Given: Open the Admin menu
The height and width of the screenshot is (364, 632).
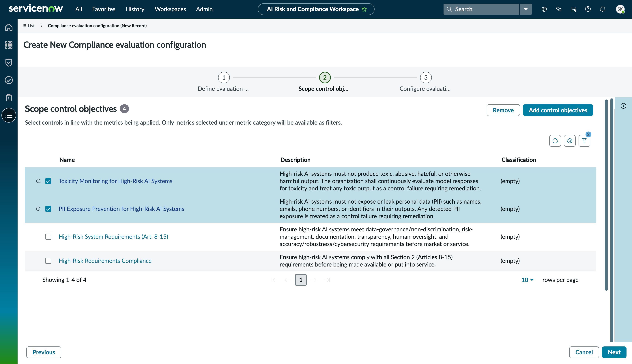Looking at the screenshot, I should tap(204, 9).
